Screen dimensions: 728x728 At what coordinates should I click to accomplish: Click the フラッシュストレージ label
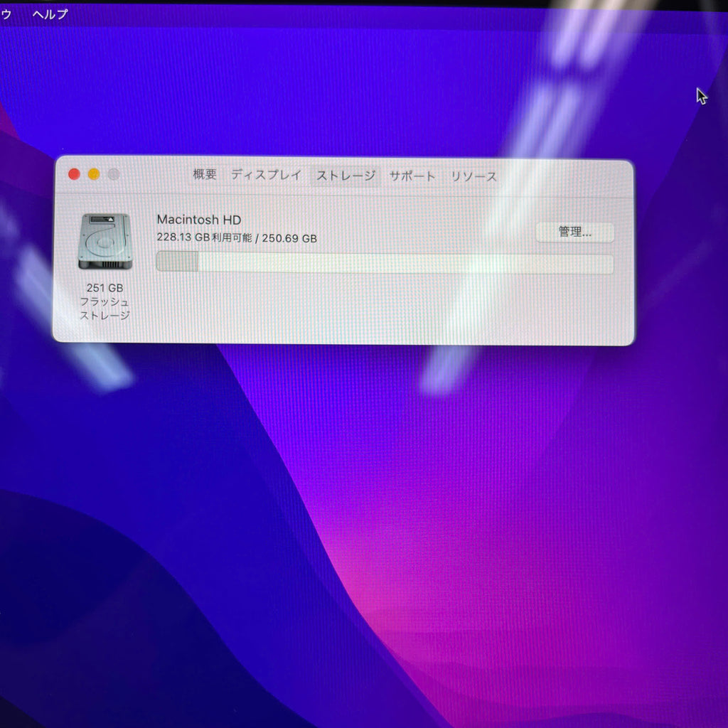pyautogui.click(x=105, y=309)
